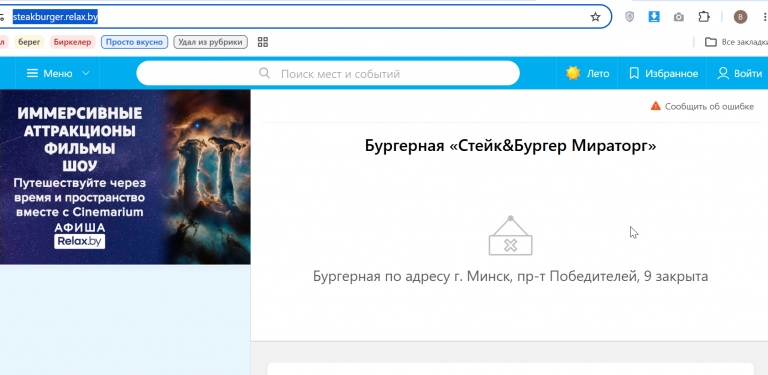
Task: Click the folder icon for all bookmarks
Action: (710, 42)
